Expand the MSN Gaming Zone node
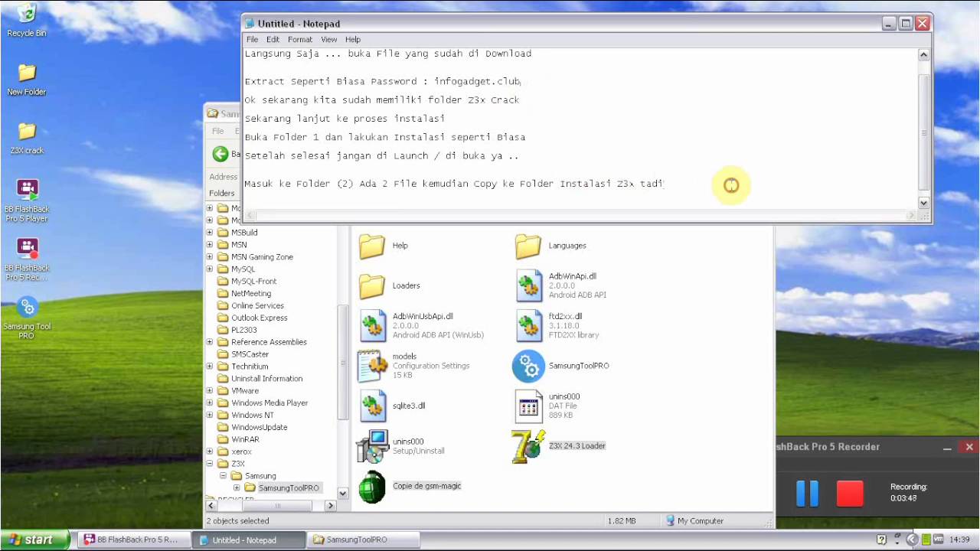This screenshot has width=980, height=551. (x=210, y=257)
